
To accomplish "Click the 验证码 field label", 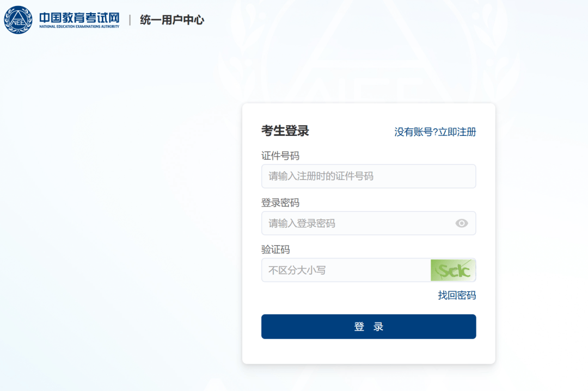I will pyautogui.click(x=275, y=250).
